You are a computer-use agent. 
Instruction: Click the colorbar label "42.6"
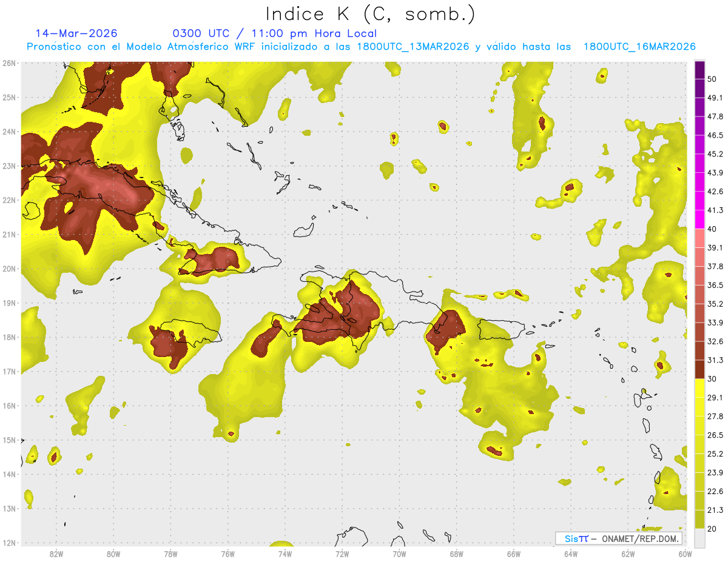click(715, 192)
